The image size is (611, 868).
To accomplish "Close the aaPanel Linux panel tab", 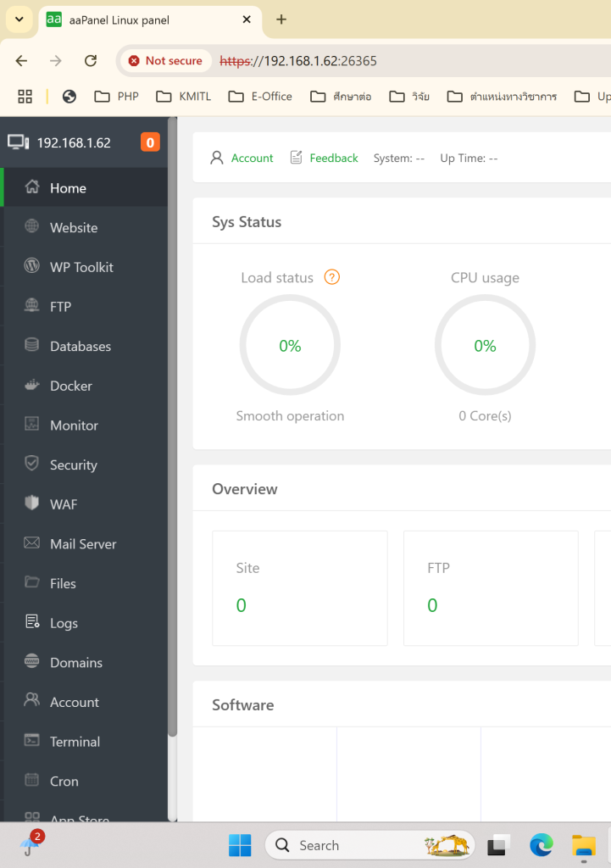I will [x=247, y=19].
